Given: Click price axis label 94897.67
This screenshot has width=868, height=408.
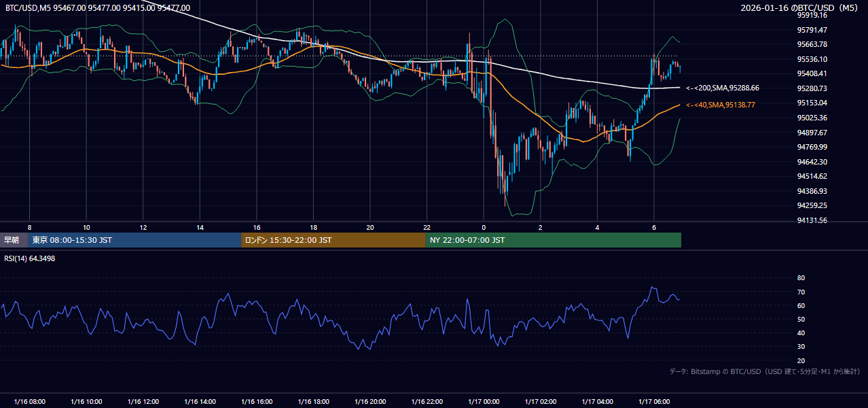Looking at the screenshot, I should point(812,133).
